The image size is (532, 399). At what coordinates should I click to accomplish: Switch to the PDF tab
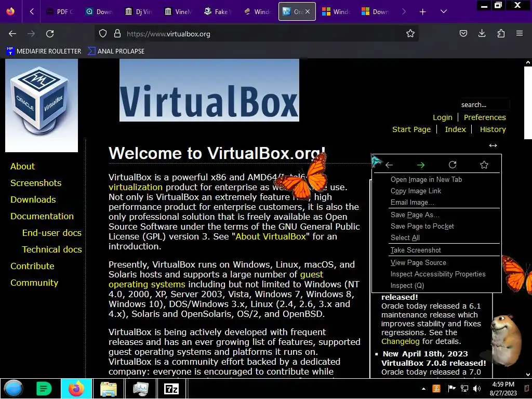(60, 12)
